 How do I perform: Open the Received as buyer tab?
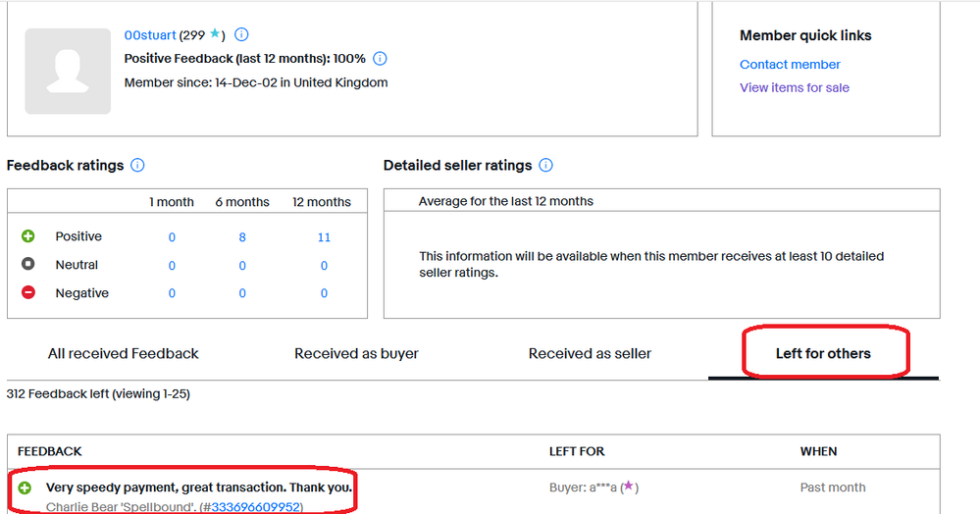click(356, 353)
